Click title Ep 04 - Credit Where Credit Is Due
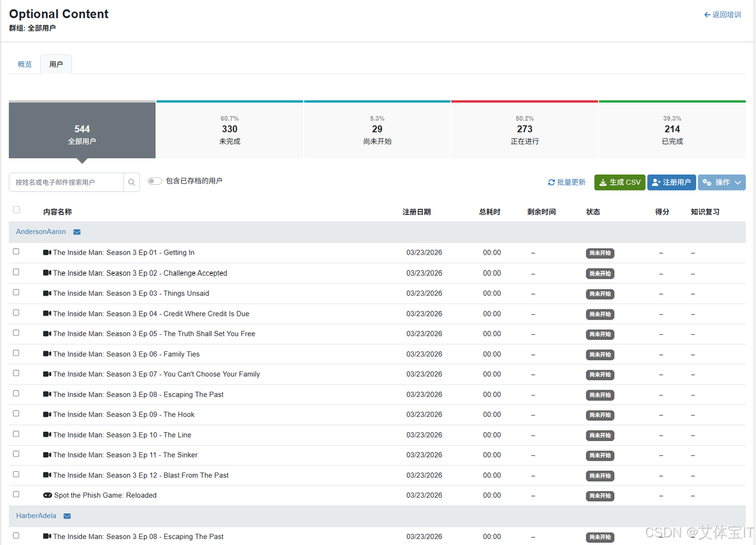The image size is (756, 545). 151,314
